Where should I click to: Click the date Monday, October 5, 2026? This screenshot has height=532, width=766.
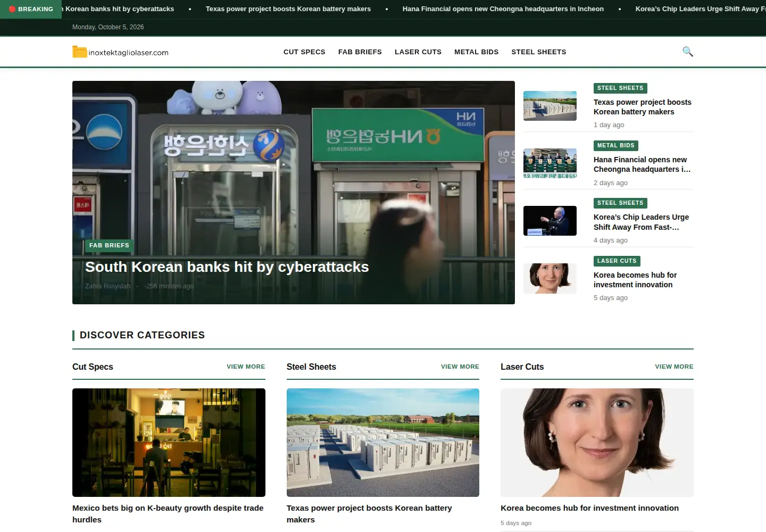pyautogui.click(x=108, y=27)
